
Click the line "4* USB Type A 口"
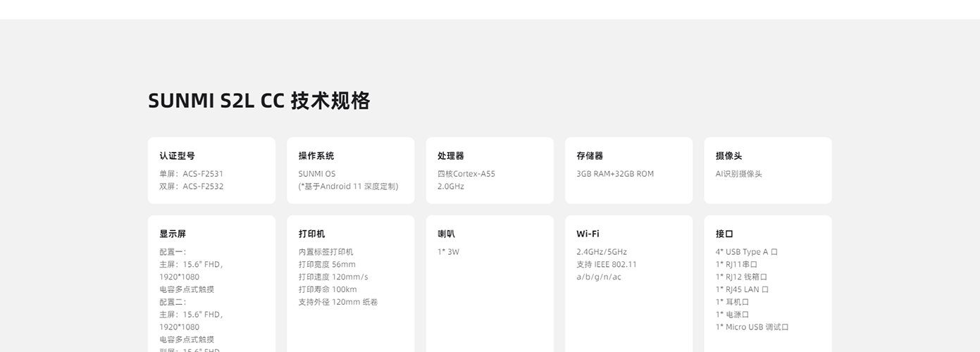pos(747,251)
